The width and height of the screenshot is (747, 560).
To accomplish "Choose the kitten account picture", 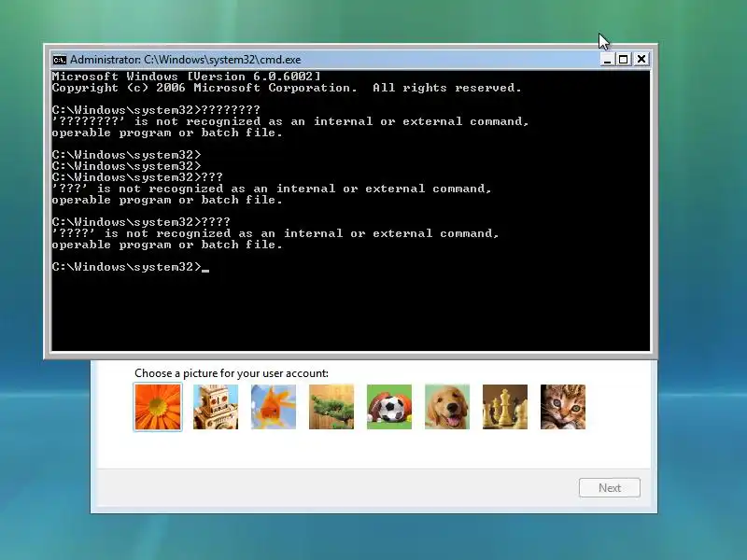I will point(563,407).
